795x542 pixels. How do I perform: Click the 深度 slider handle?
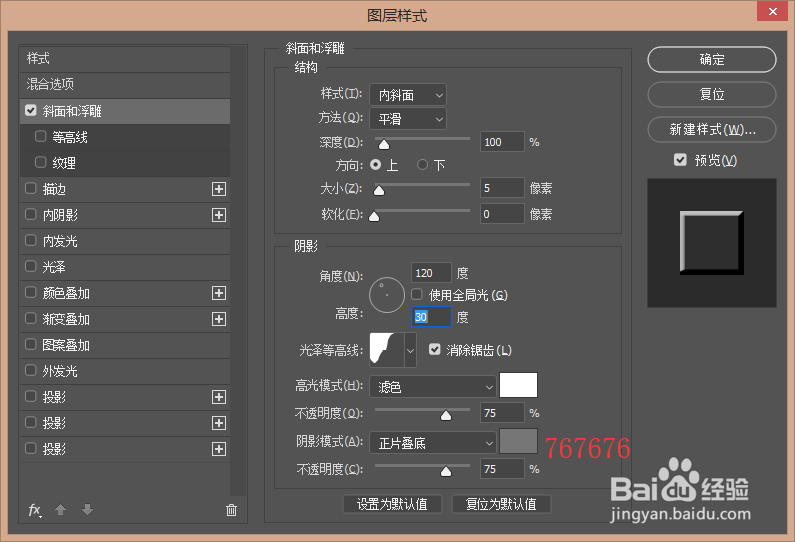coord(384,145)
